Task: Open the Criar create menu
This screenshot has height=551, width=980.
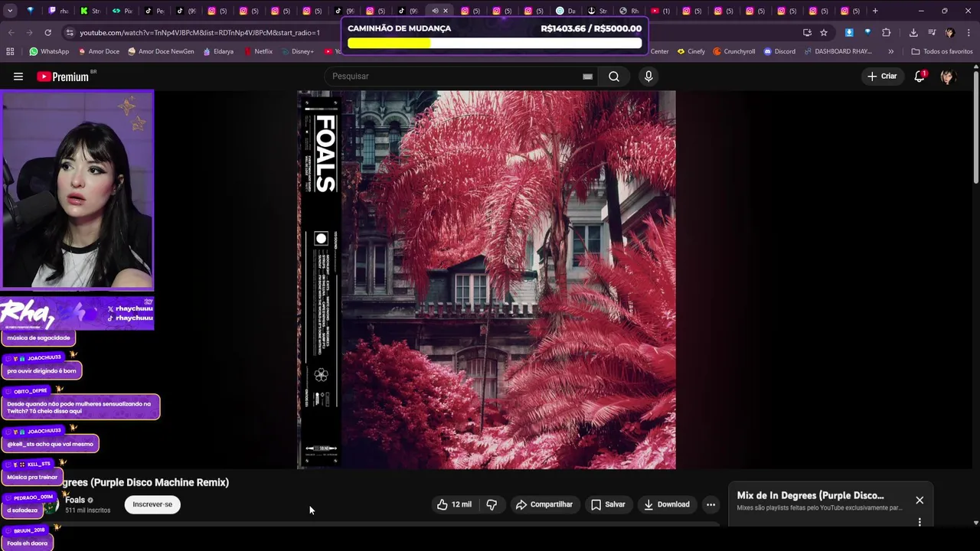Action: 882,77
